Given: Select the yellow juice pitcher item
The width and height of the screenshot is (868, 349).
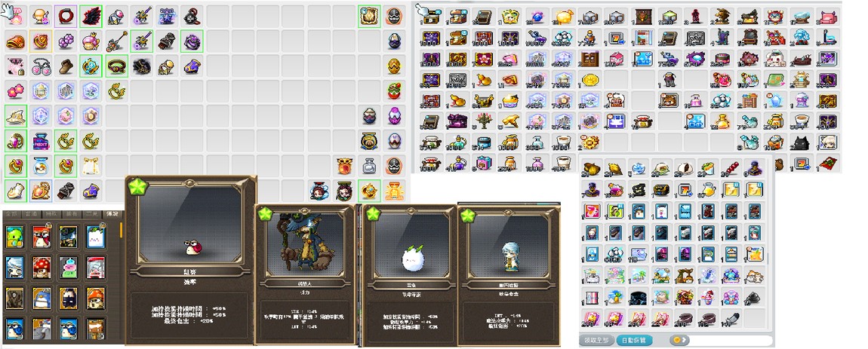Looking at the screenshot, I should pyautogui.click(x=706, y=190).
